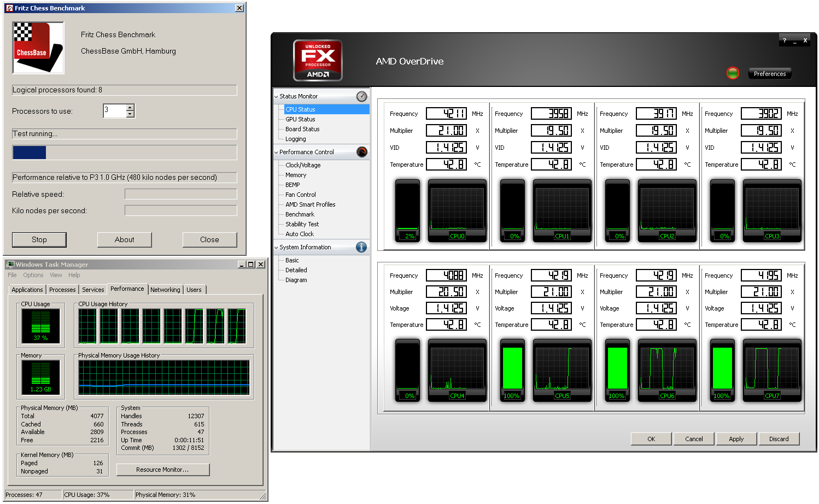Click the red-green status indicator beside Preferences
This screenshot has width=819, height=504.
coord(733,73)
